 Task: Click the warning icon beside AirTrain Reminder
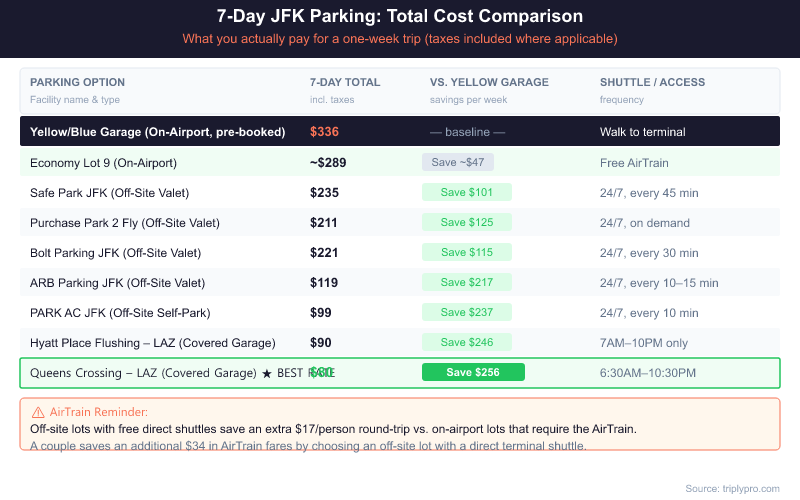38,412
